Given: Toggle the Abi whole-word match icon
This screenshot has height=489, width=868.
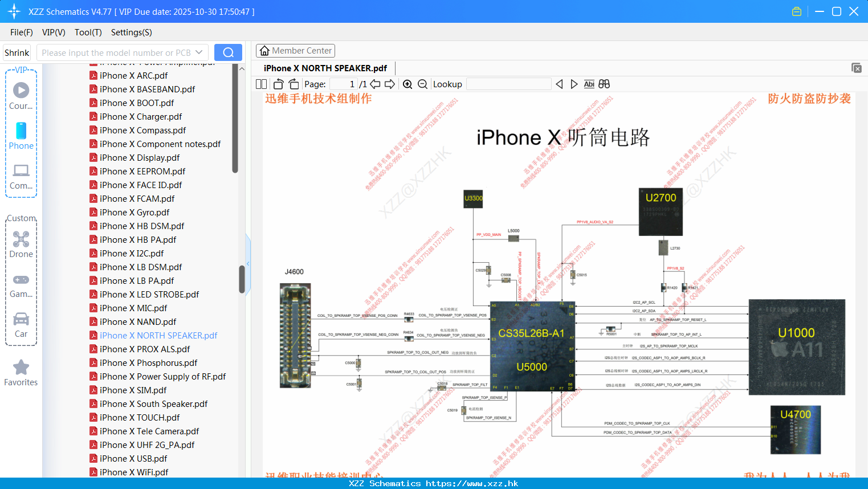Looking at the screenshot, I should [589, 84].
